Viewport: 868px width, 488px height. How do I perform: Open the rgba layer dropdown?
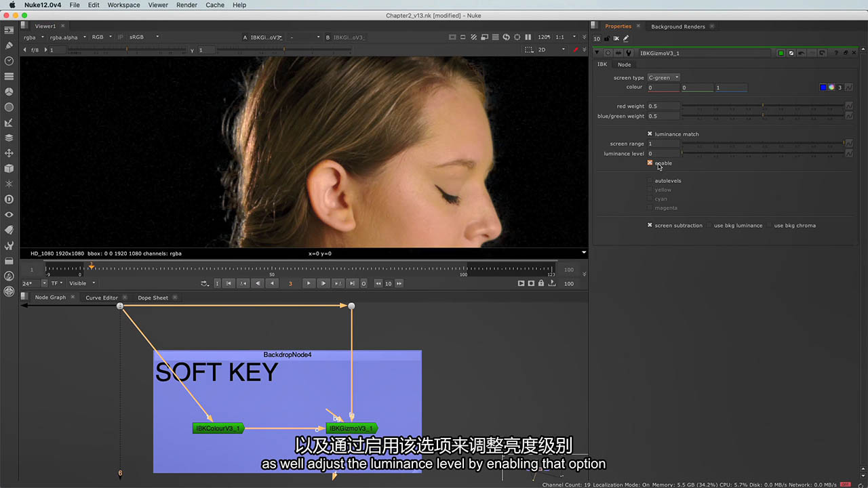pyautogui.click(x=33, y=37)
